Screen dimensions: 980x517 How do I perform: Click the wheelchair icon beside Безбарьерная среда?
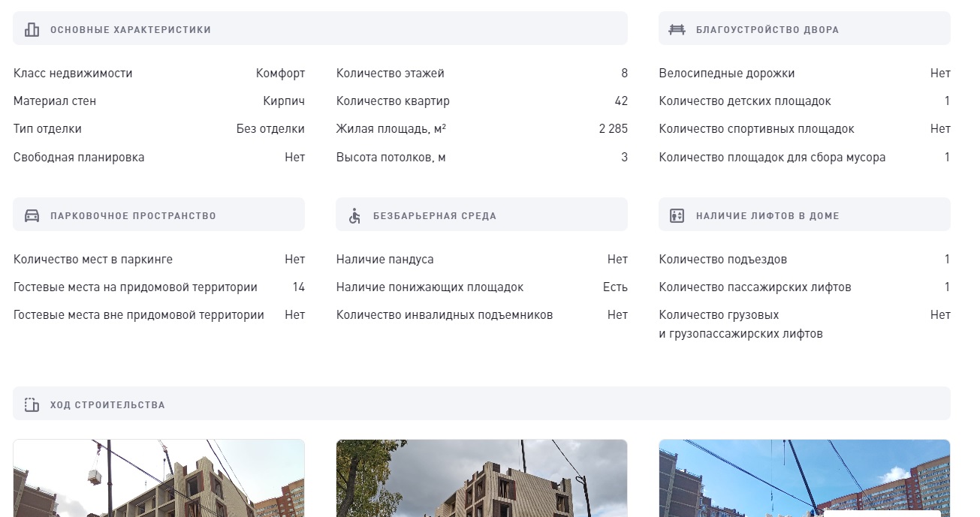354,216
